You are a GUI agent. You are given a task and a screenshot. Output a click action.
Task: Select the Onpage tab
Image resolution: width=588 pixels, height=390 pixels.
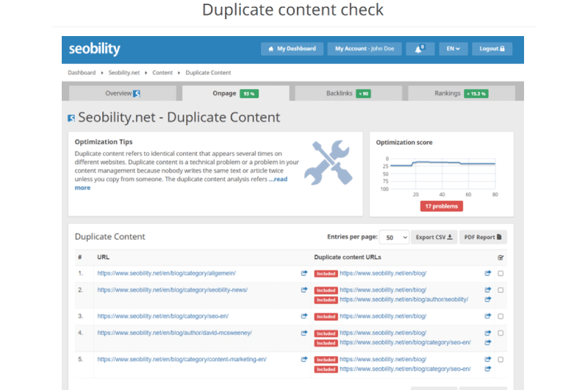click(235, 93)
